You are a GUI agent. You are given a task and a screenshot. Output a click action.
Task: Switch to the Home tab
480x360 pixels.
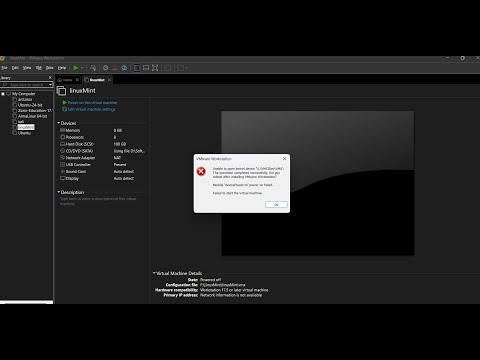coord(65,80)
